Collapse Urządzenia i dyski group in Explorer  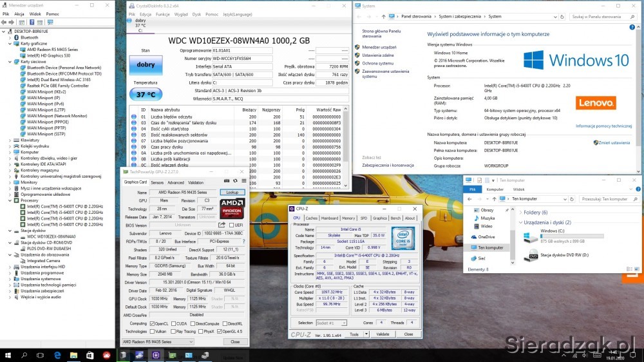[x=521, y=223]
